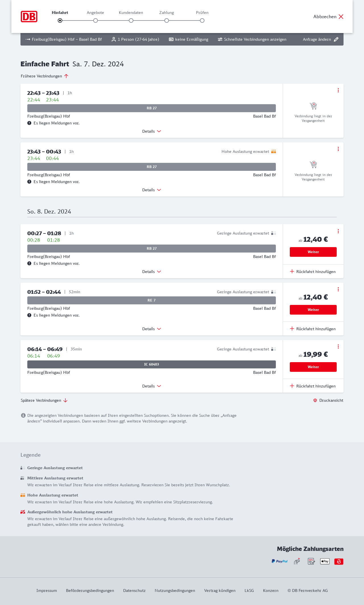364x605 pixels.
Task: Click the Abbrechen close X icon
Action: click(x=341, y=17)
